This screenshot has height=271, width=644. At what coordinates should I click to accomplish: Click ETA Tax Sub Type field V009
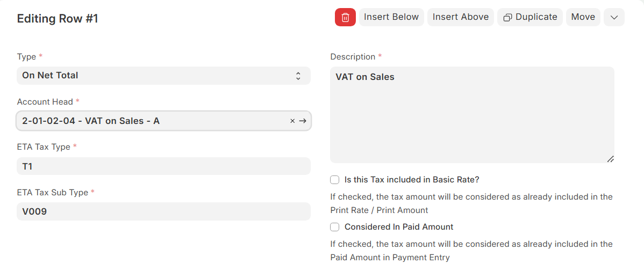click(x=163, y=211)
